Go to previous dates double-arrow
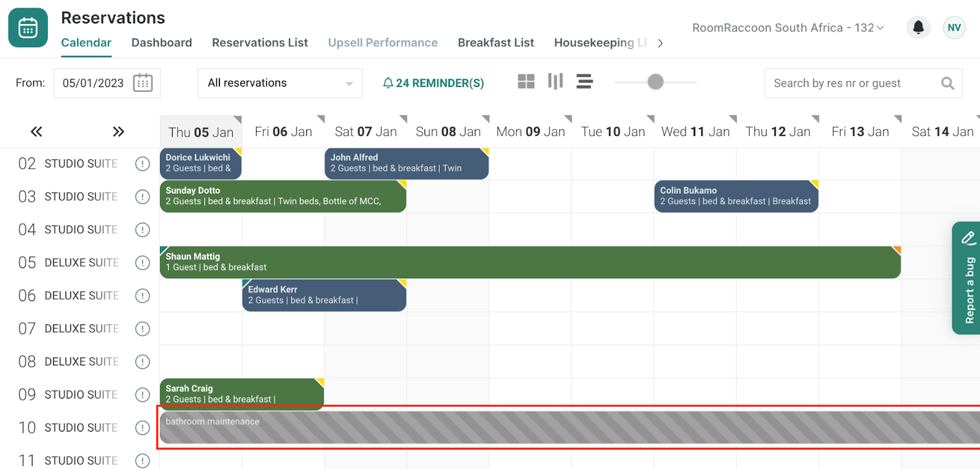This screenshot has width=980, height=469. (37, 132)
